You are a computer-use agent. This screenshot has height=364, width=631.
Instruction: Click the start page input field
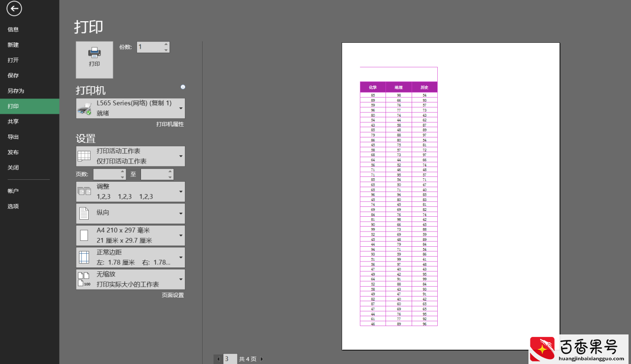tap(106, 174)
